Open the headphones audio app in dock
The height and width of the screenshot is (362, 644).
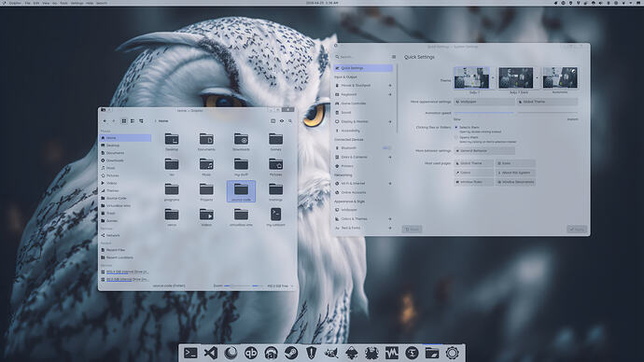(271, 353)
